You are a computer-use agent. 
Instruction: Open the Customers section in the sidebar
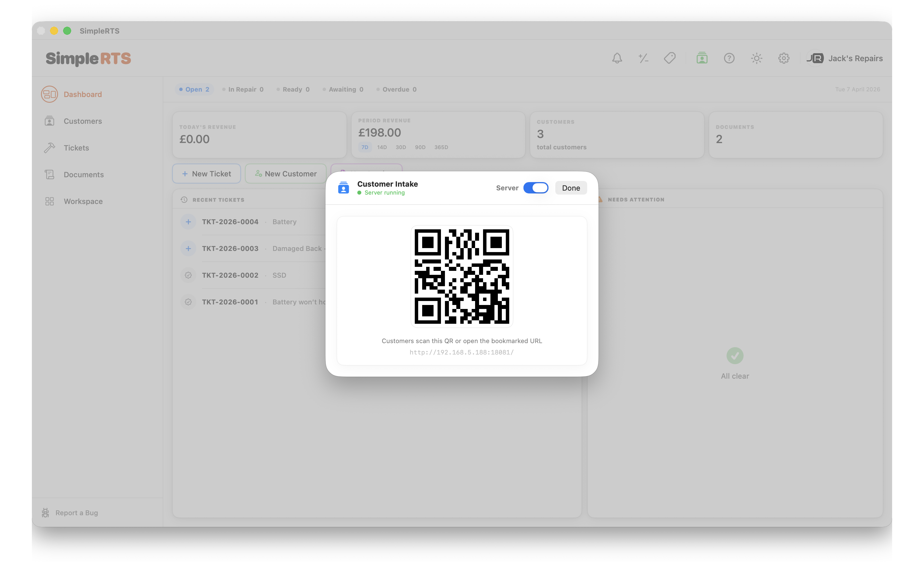82,121
